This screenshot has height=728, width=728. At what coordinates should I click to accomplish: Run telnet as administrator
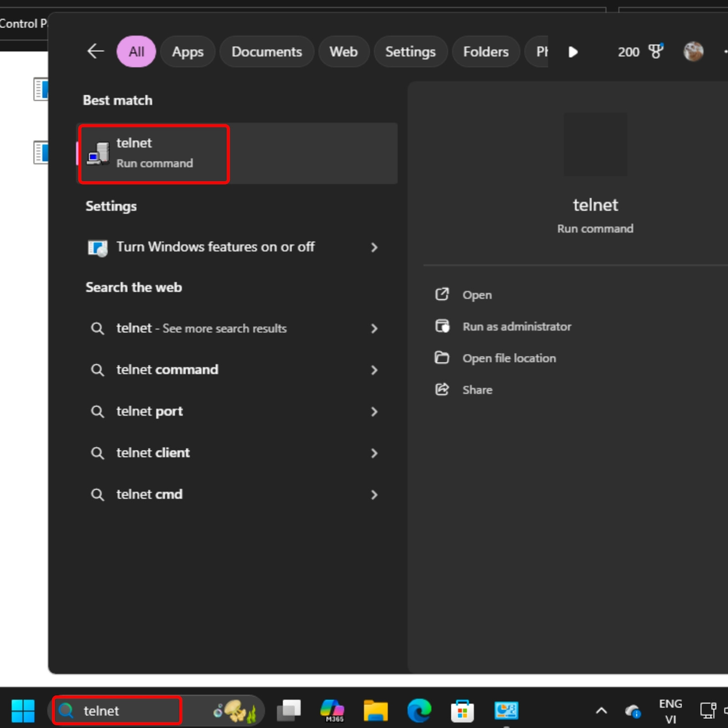(516, 327)
